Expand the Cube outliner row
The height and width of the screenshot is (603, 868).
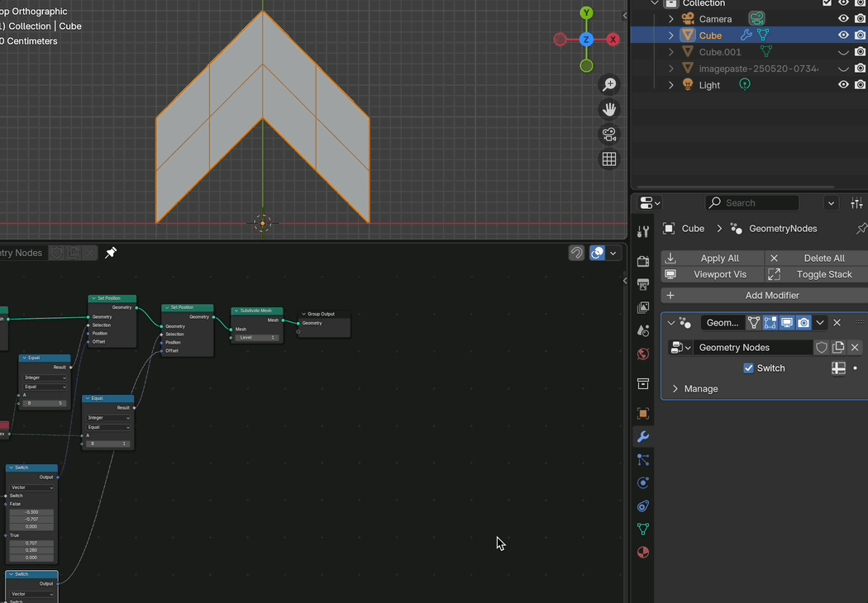(x=671, y=36)
